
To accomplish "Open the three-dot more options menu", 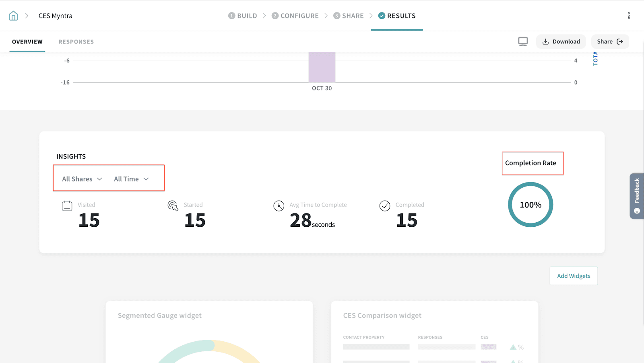I will coord(628,16).
